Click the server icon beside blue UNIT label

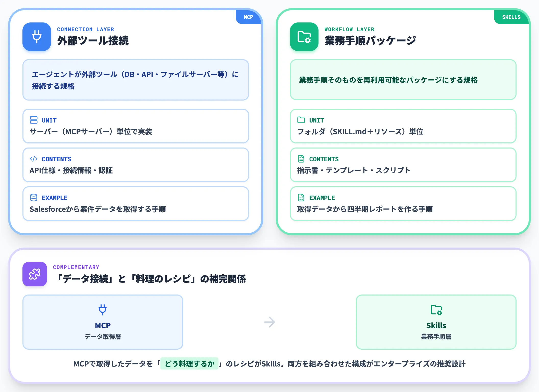point(34,120)
